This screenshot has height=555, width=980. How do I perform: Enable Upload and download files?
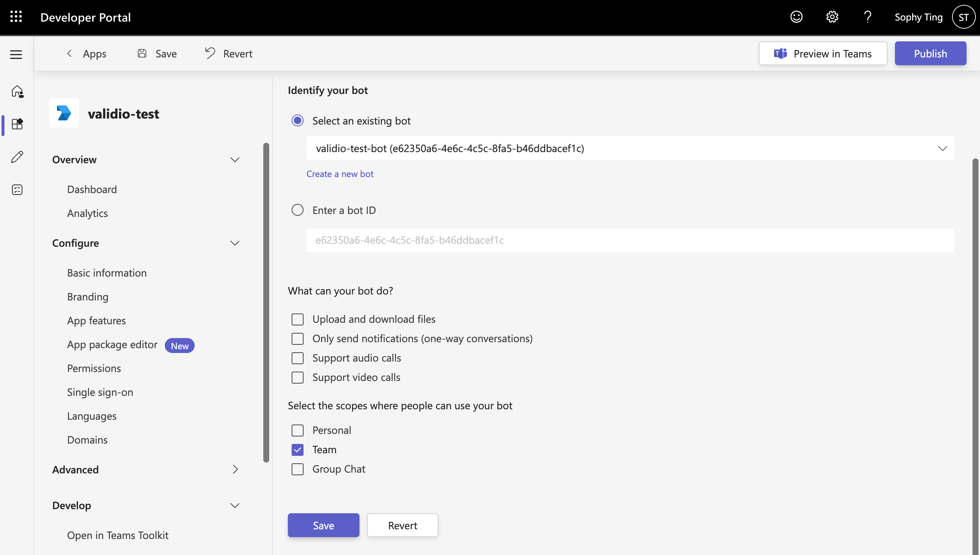[298, 319]
